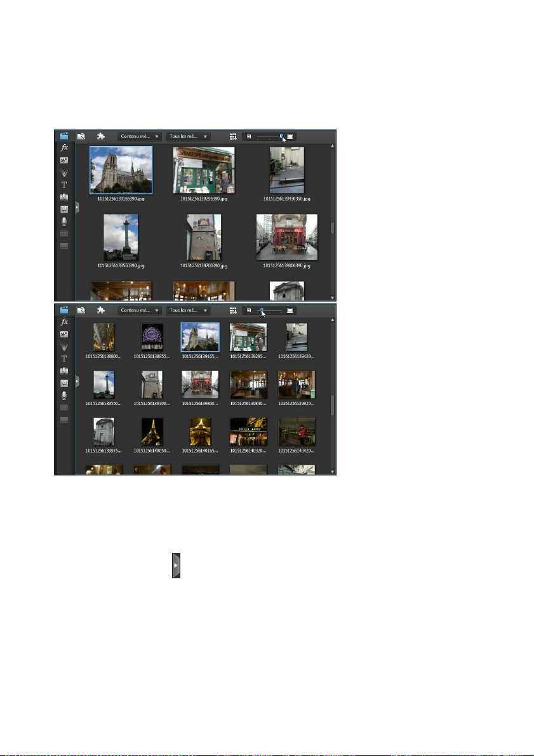Image resolution: width=534 pixels, height=756 pixels.
Task: Click the standalone expand-arrow image outside both panels
Action: (176, 565)
